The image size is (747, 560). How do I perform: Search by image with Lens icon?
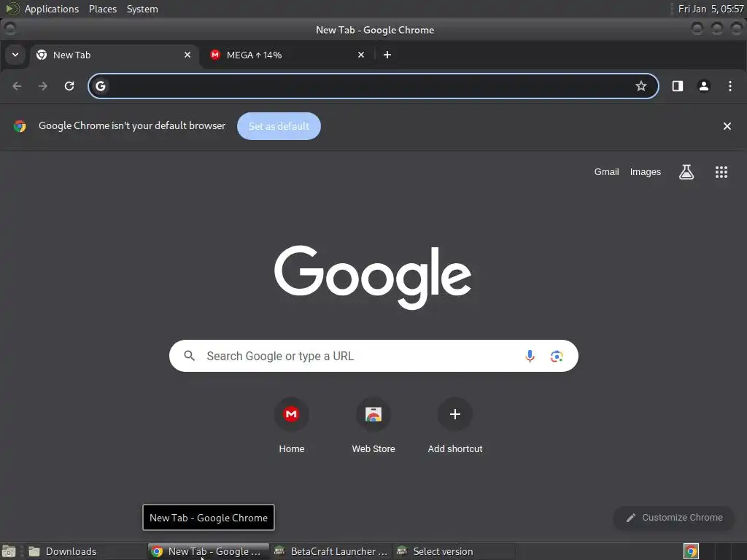point(557,356)
